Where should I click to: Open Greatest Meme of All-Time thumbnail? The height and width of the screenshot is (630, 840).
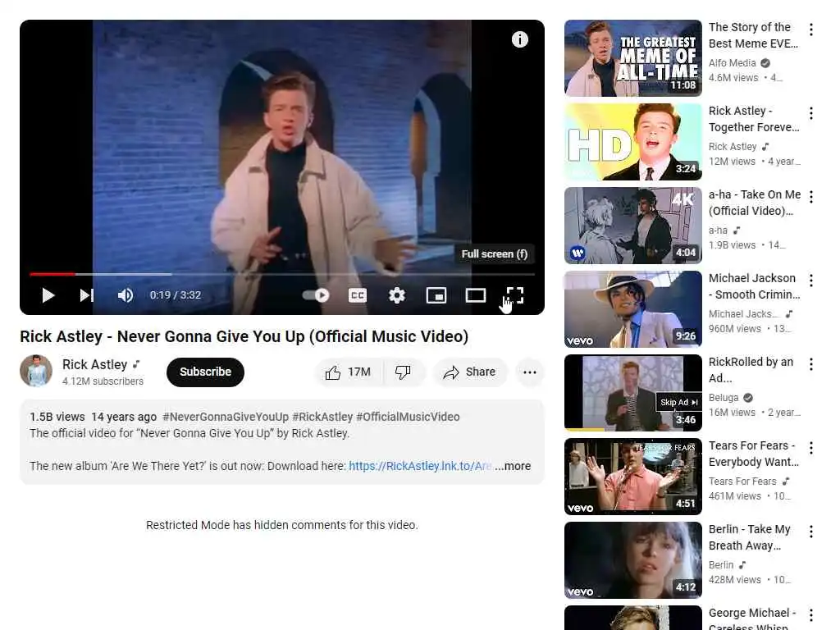(632, 58)
